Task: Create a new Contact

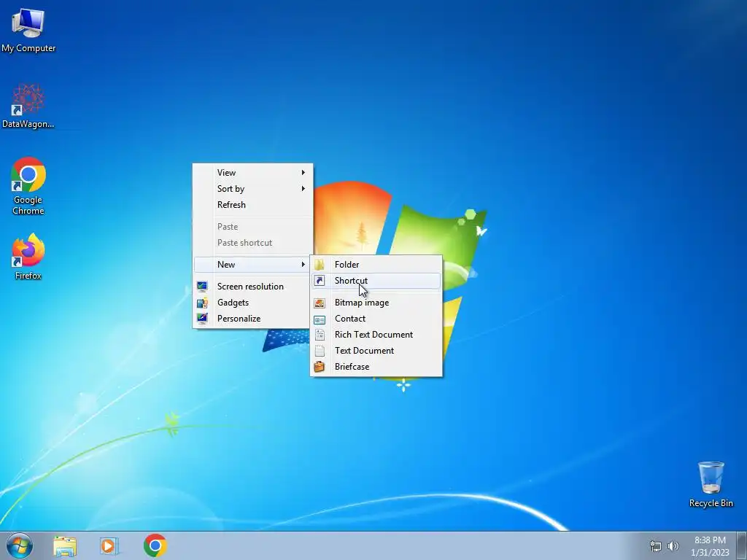Action: pyautogui.click(x=376, y=319)
